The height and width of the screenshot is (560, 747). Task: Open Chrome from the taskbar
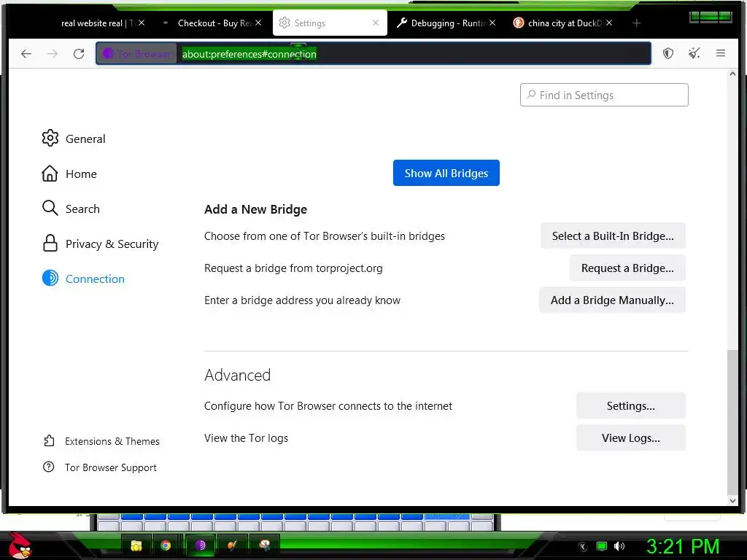click(x=166, y=545)
